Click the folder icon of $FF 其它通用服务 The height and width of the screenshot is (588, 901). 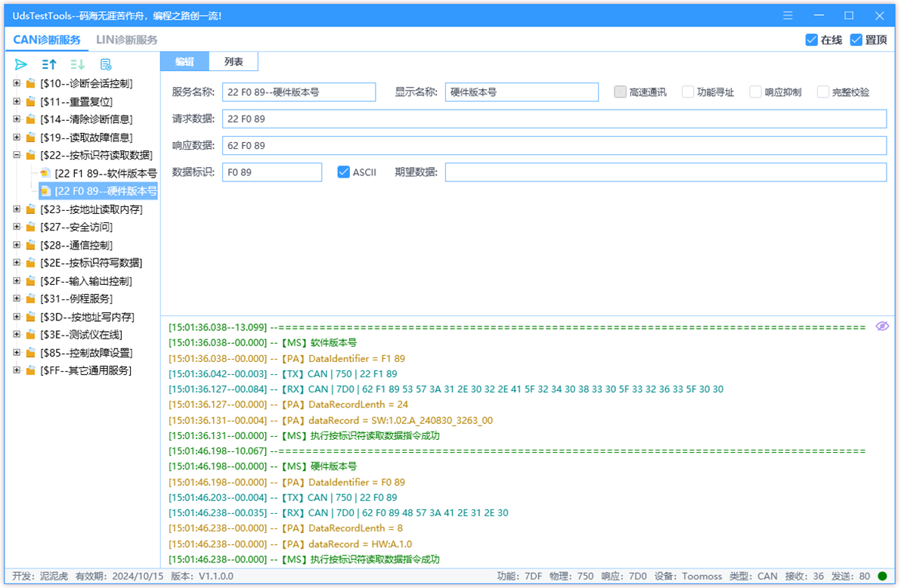coord(31,371)
